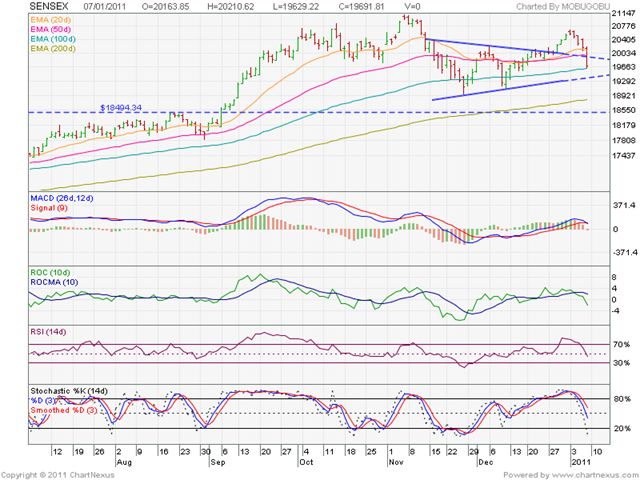Click the Dec month label on time axis

tap(486, 462)
